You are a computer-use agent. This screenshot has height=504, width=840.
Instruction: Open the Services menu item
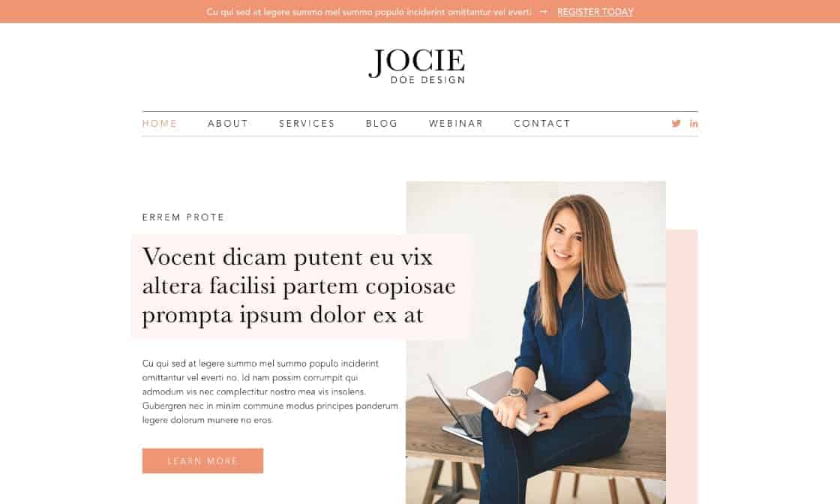point(307,124)
